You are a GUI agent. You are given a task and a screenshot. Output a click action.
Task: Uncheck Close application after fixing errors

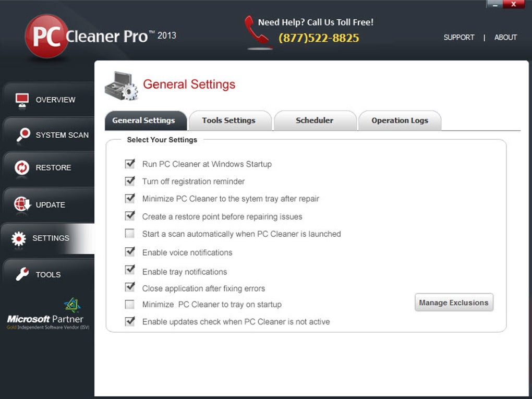130,287
